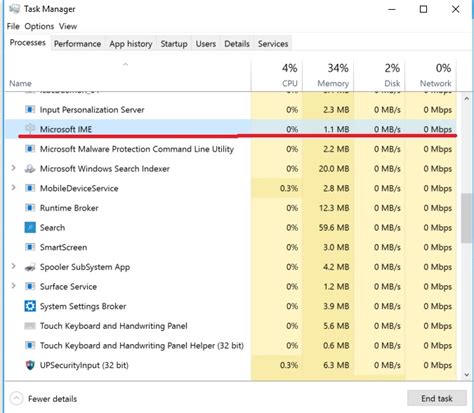
Task: Select the Runtime Broker process name
Action: tap(69, 208)
